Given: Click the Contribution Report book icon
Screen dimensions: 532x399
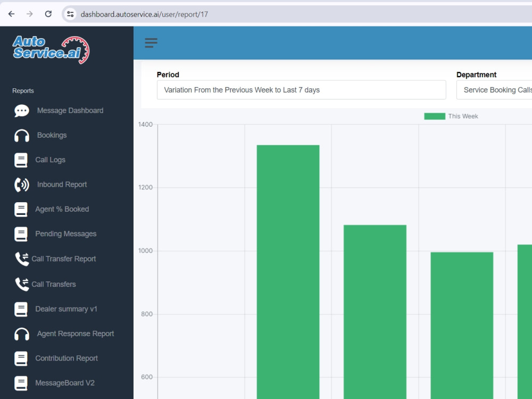Looking at the screenshot, I should click(x=21, y=359).
